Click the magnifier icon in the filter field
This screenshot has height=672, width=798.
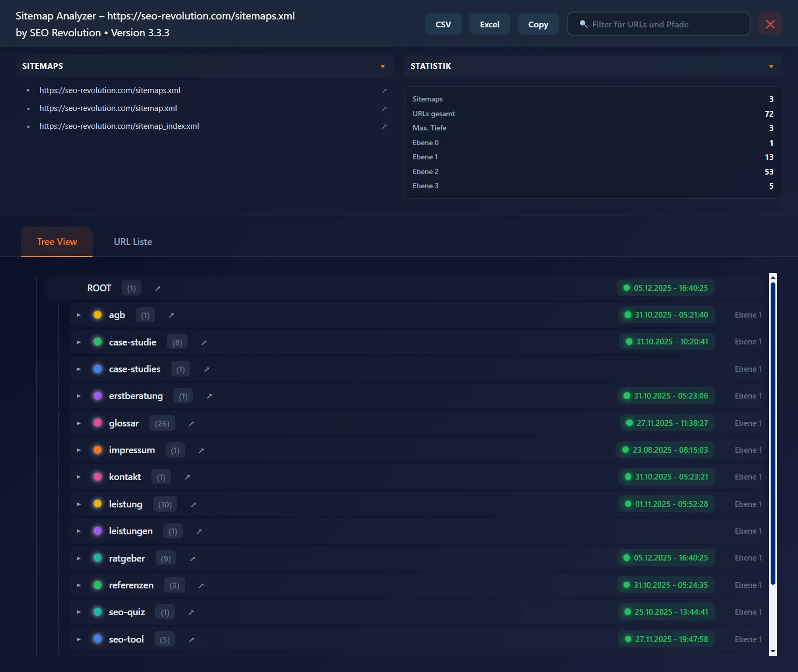(584, 24)
